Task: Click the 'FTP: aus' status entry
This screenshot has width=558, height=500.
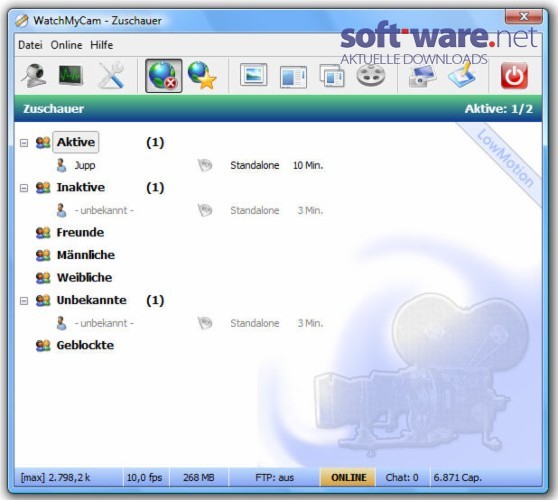Action: click(274, 478)
